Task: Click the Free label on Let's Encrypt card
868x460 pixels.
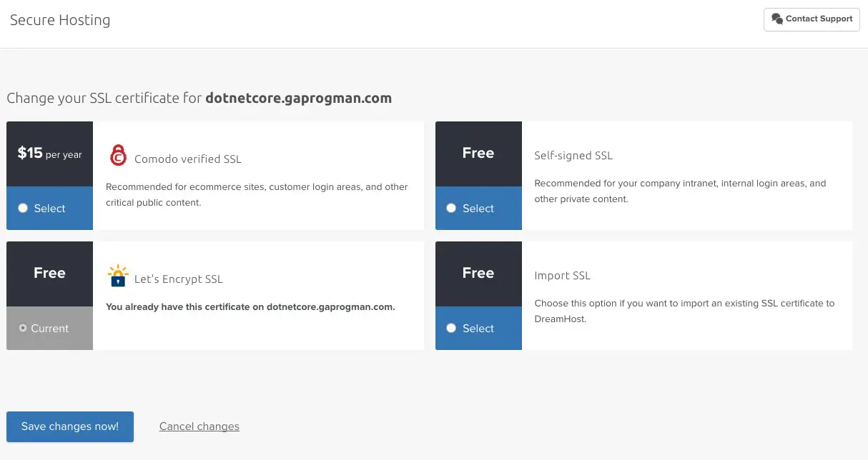Action: tap(49, 273)
